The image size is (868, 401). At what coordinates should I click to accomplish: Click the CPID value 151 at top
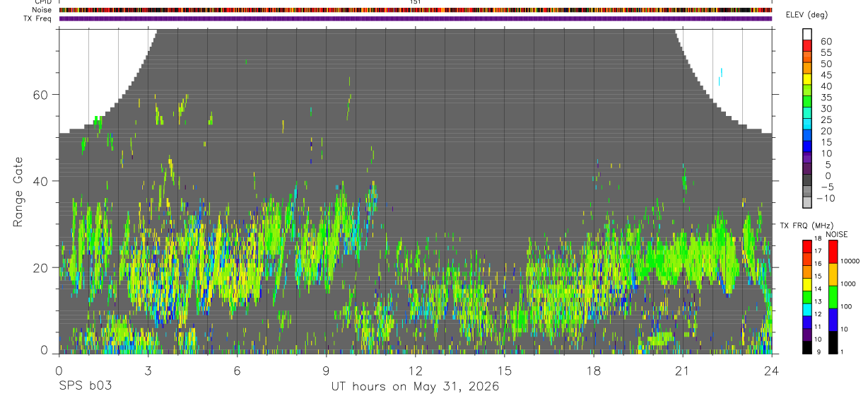416,2
